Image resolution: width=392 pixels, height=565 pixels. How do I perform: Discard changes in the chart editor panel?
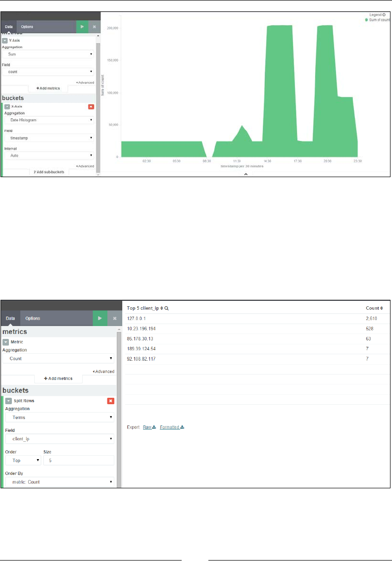pos(95,27)
